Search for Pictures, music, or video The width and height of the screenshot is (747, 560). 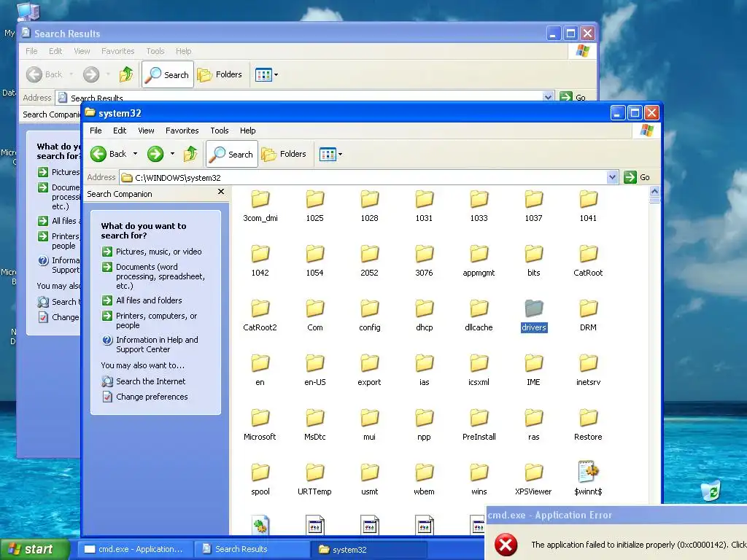152,252
